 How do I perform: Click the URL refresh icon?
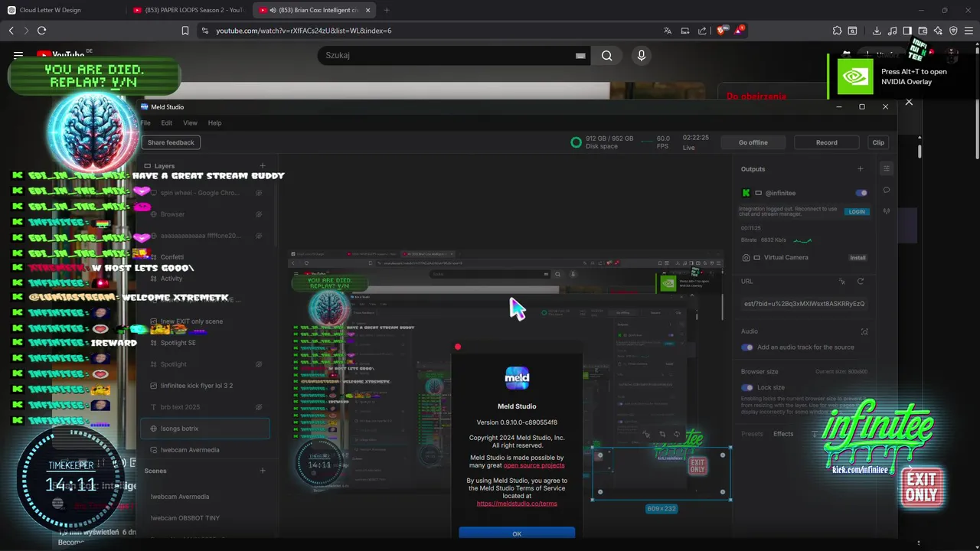pyautogui.click(x=860, y=282)
